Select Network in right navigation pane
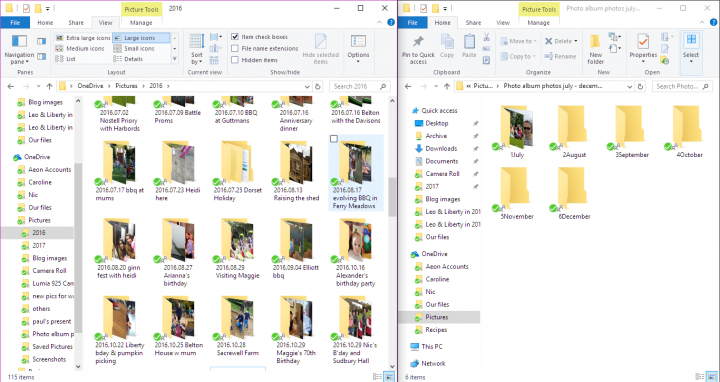 (x=433, y=363)
